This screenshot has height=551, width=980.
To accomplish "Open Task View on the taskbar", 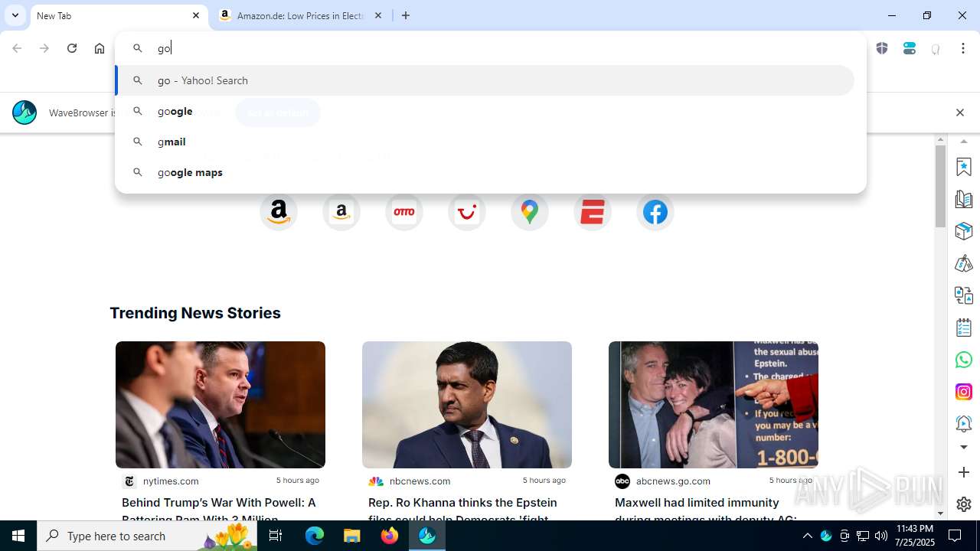I will pyautogui.click(x=276, y=536).
